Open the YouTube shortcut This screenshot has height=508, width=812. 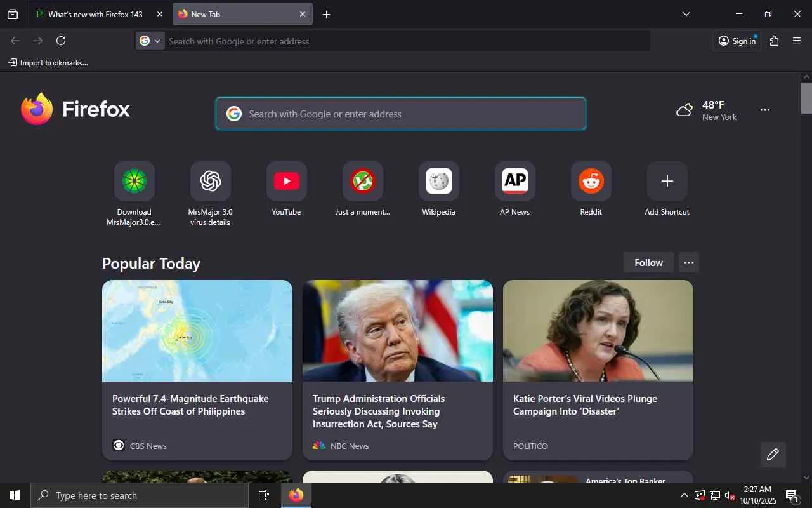click(286, 189)
